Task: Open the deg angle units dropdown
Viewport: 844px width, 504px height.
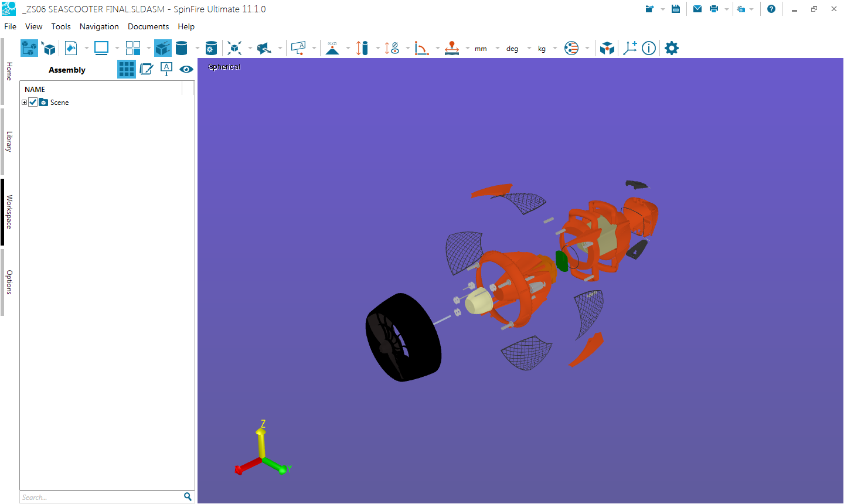Action: point(529,49)
